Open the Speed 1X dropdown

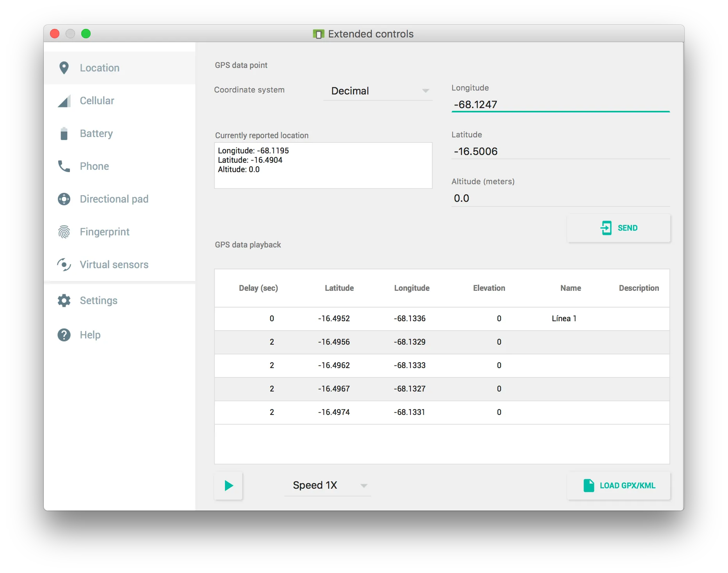click(x=328, y=485)
